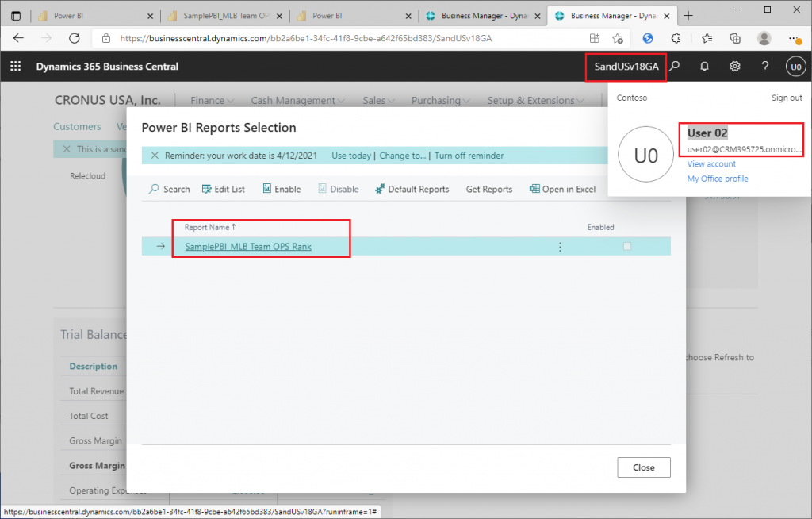Screen dimensions: 812x519
Task: Click the app available icon in address bar
Action: (595, 38)
